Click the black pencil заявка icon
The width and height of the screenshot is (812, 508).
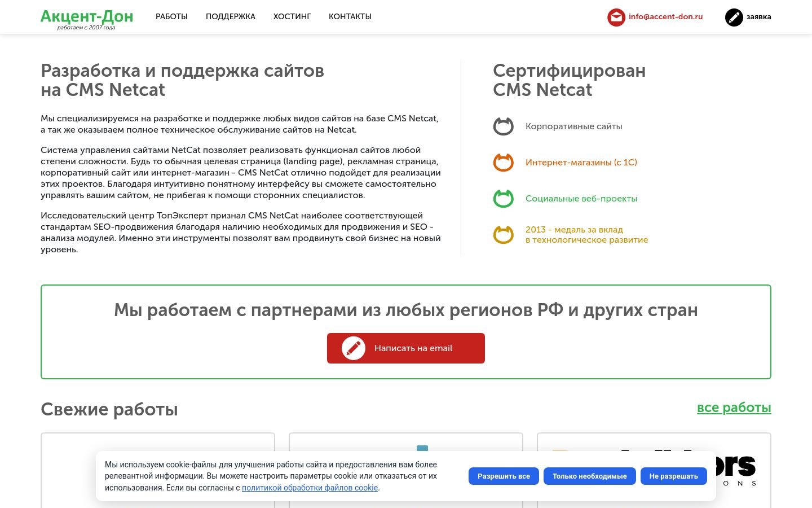734,17
